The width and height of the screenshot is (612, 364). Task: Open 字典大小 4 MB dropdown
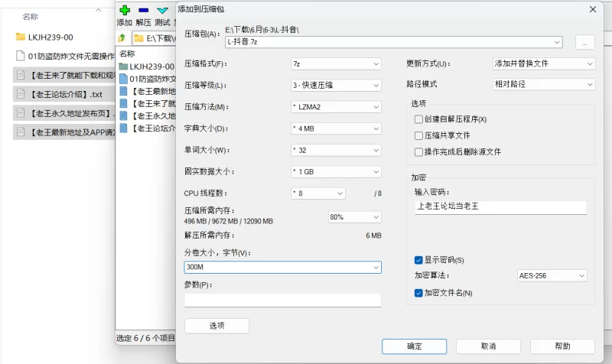336,128
